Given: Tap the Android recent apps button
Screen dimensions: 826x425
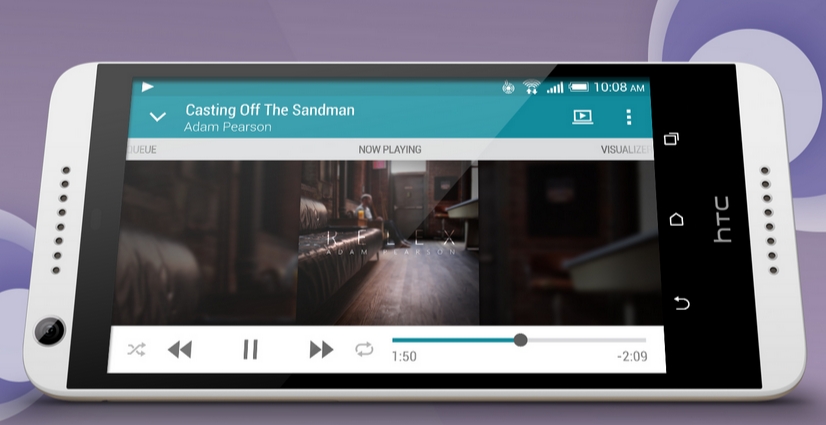Looking at the screenshot, I should 671,139.
